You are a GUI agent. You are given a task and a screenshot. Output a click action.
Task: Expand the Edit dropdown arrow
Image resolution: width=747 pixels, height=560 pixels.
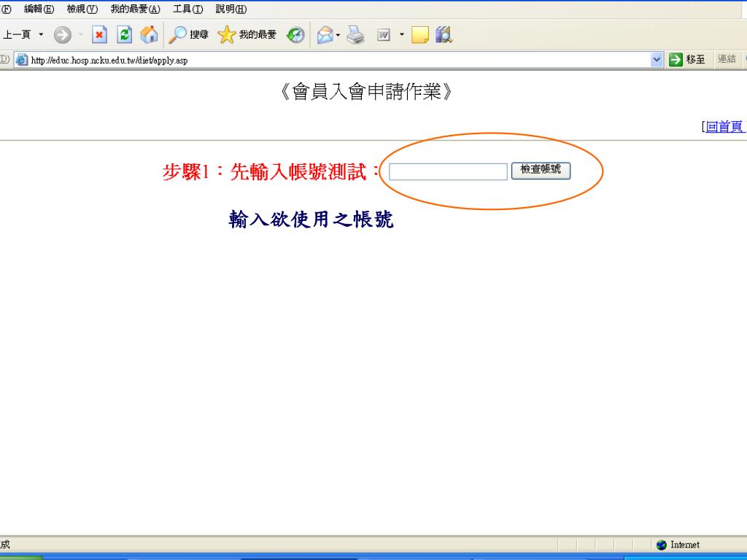tap(402, 34)
